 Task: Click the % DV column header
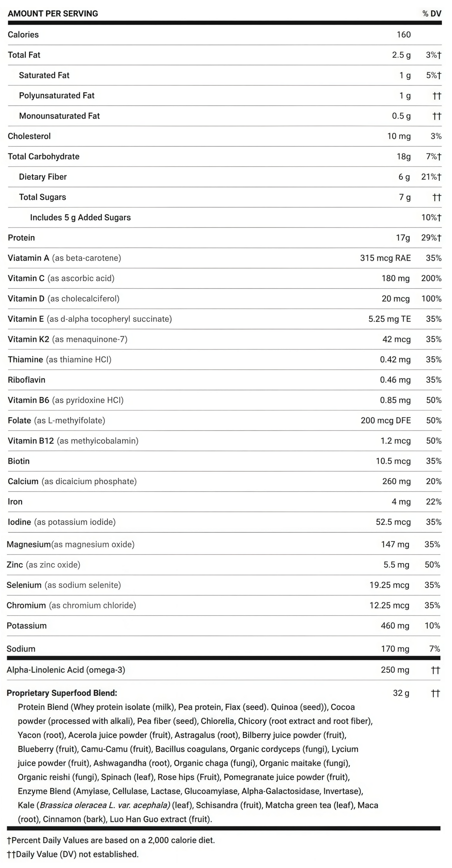(432, 14)
